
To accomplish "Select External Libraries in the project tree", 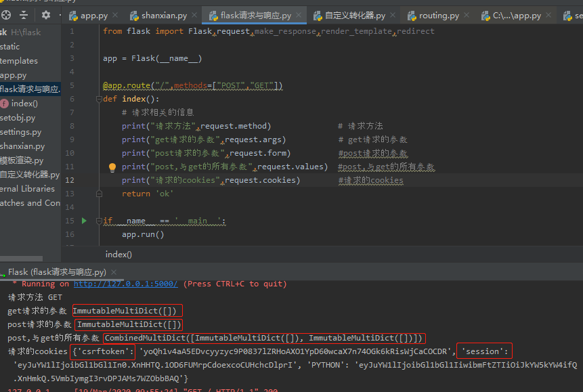I will [x=27, y=189].
